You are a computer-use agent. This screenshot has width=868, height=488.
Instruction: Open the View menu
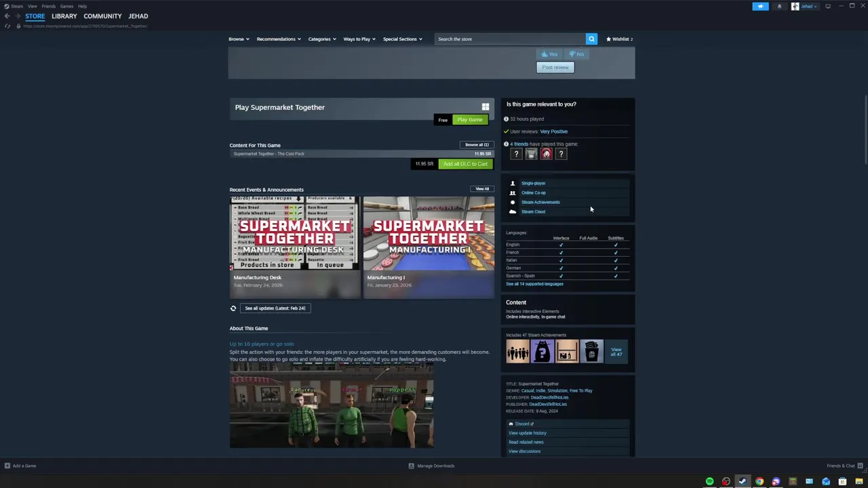click(33, 6)
